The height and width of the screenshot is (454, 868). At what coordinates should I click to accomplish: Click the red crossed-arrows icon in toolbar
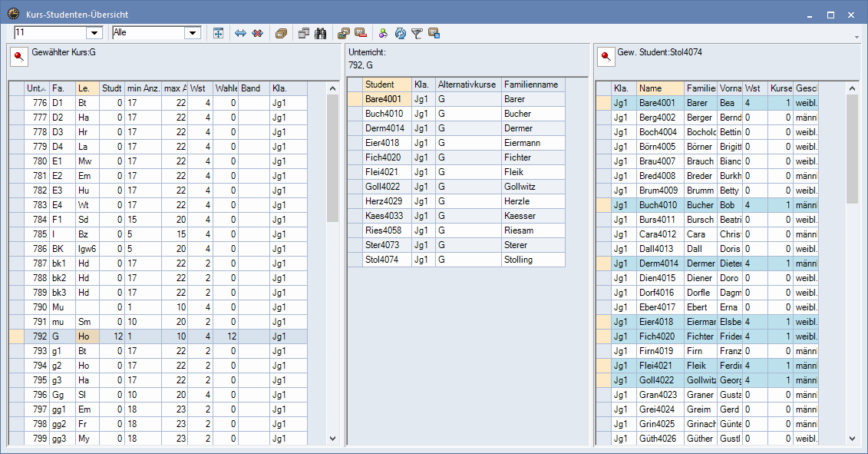point(257,33)
